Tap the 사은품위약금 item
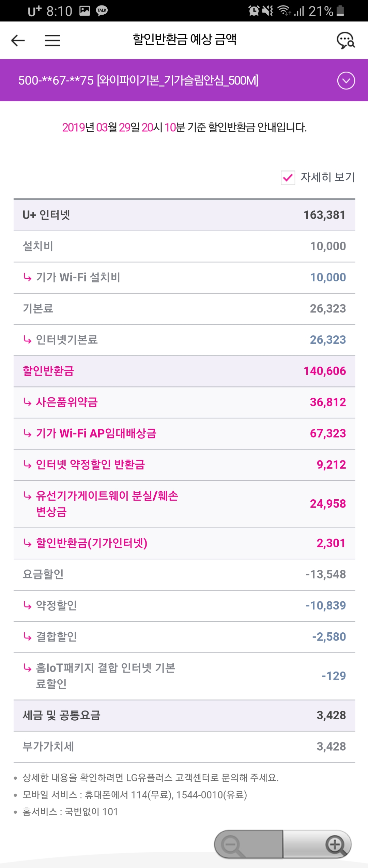This screenshot has height=868, width=368. pyautogui.click(x=67, y=402)
